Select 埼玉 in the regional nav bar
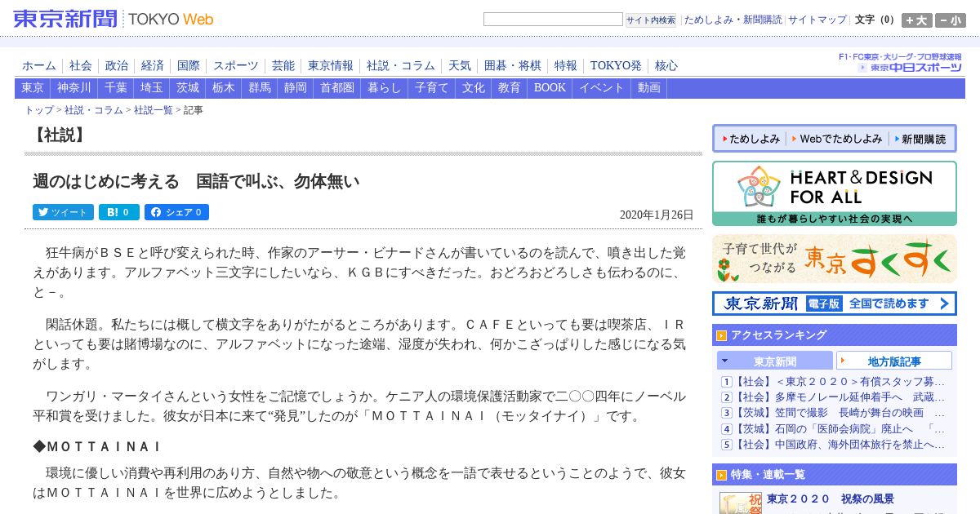 pos(152,88)
